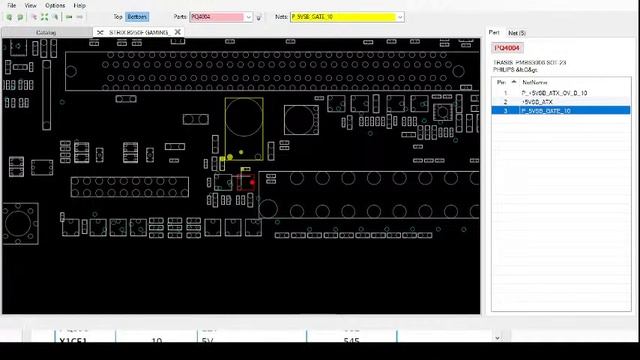This screenshot has height=360, width=640.
Task: Expand the dropdown arrow in bottom strip
Action: click(x=497, y=338)
